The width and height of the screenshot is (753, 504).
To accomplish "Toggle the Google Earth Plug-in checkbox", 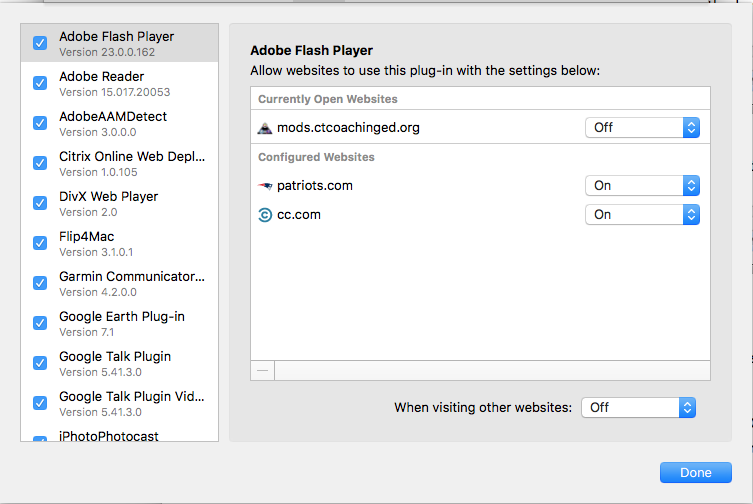I will point(40,323).
